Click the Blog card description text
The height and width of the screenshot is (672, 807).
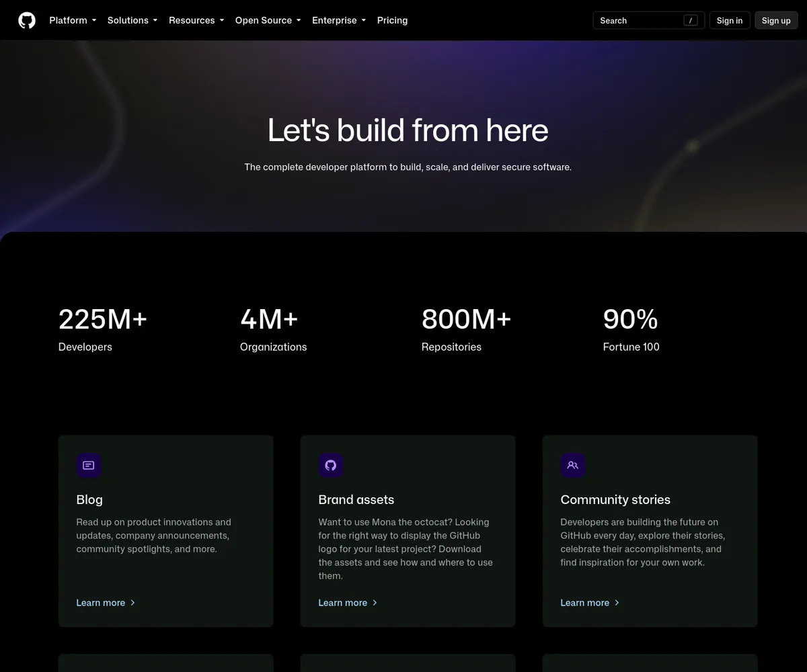click(x=154, y=536)
